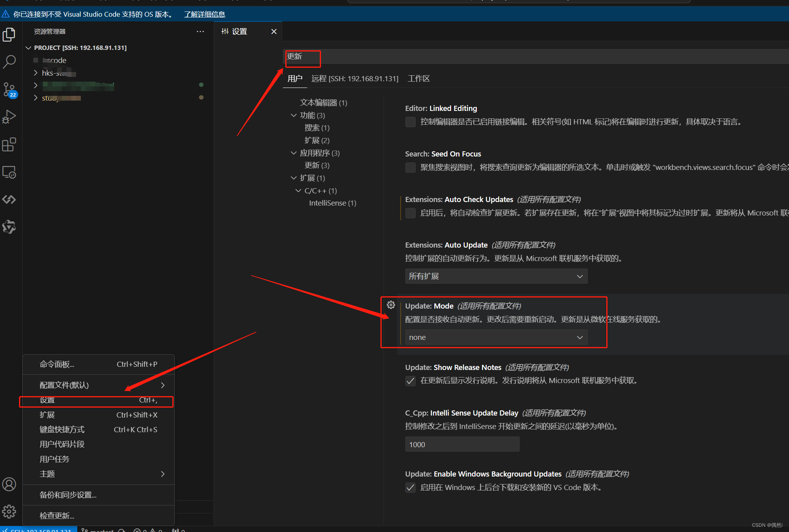Open the Extensions: Auto Update dropdown

tap(496, 276)
